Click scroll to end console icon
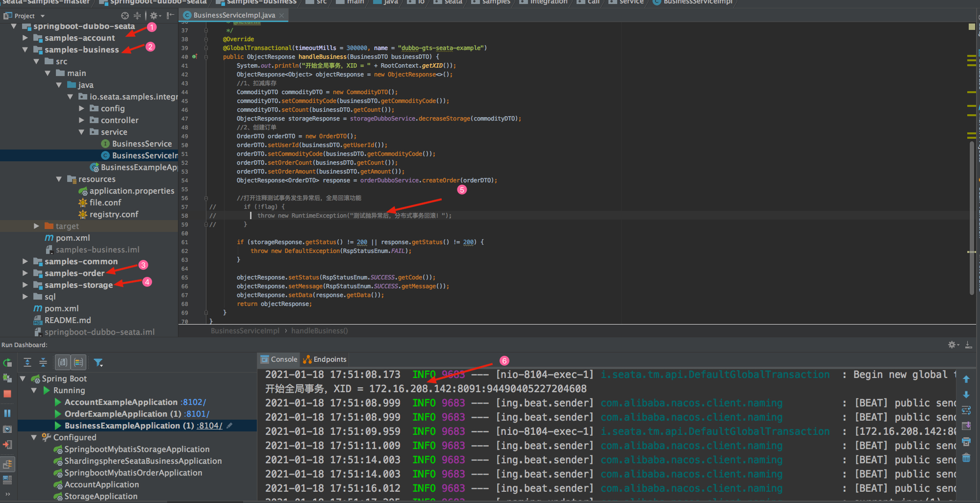The image size is (980, 503). pos(966,426)
